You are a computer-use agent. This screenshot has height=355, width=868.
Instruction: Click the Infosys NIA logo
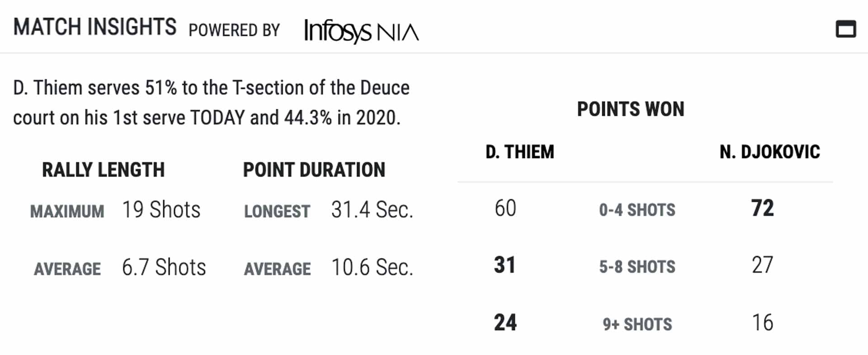click(x=361, y=31)
